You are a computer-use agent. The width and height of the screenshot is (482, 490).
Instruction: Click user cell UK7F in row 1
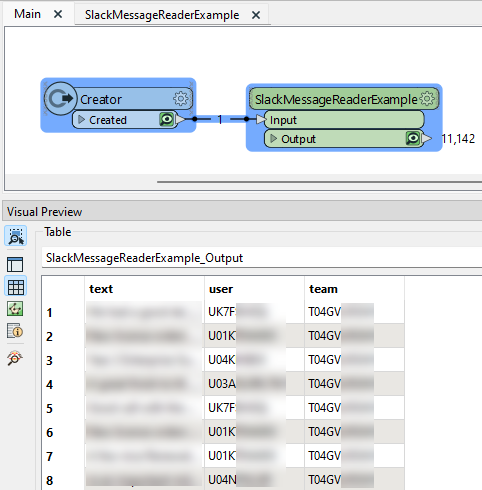(x=254, y=312)
